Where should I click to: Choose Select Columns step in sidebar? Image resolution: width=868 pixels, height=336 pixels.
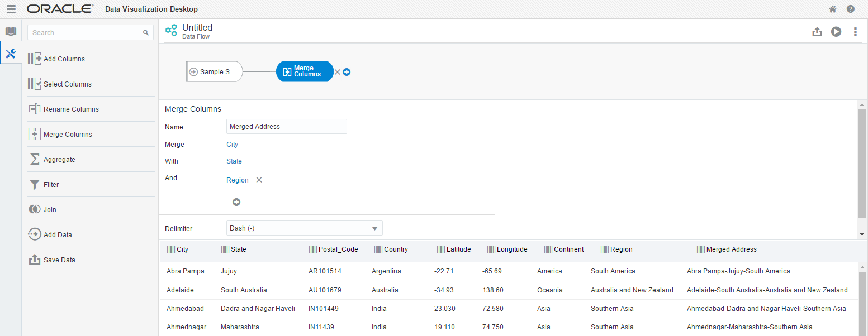click(92, 84)
